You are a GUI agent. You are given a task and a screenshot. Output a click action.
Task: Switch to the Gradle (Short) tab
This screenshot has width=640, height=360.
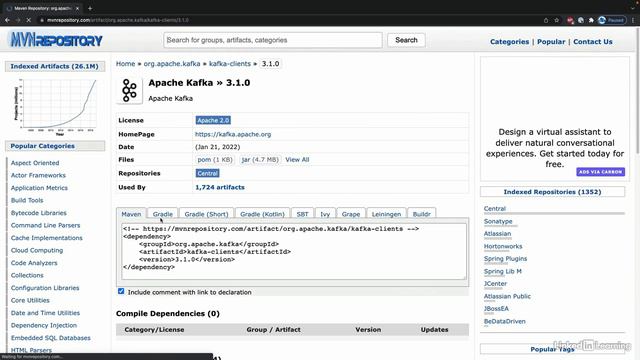coord(206,214)
